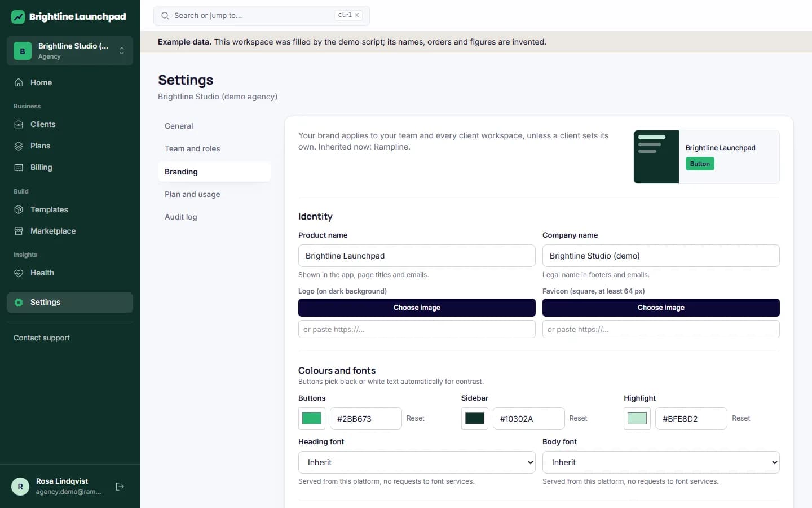Reset the Sidebar colour
The width and height of the screenshot is (812, 508).
coord(578,418)
